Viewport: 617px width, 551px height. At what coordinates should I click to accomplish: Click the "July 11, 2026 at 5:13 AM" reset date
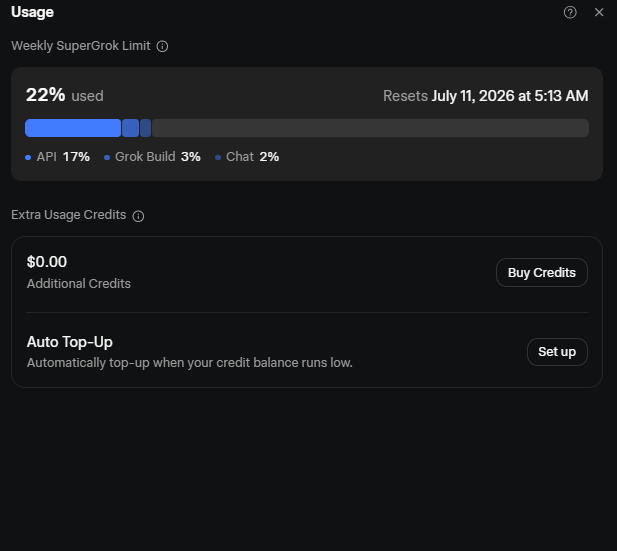510,96
